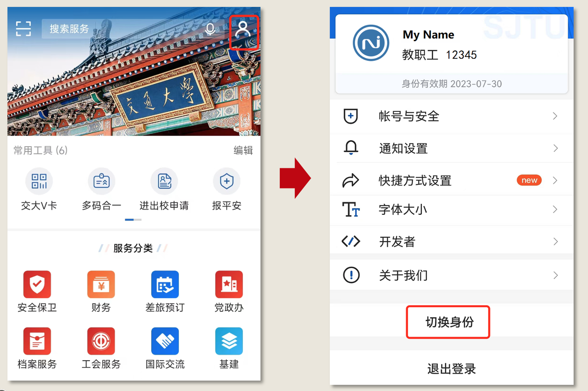Tap the profile avatar logo
The image size is (588, 391).
(371, 43)
